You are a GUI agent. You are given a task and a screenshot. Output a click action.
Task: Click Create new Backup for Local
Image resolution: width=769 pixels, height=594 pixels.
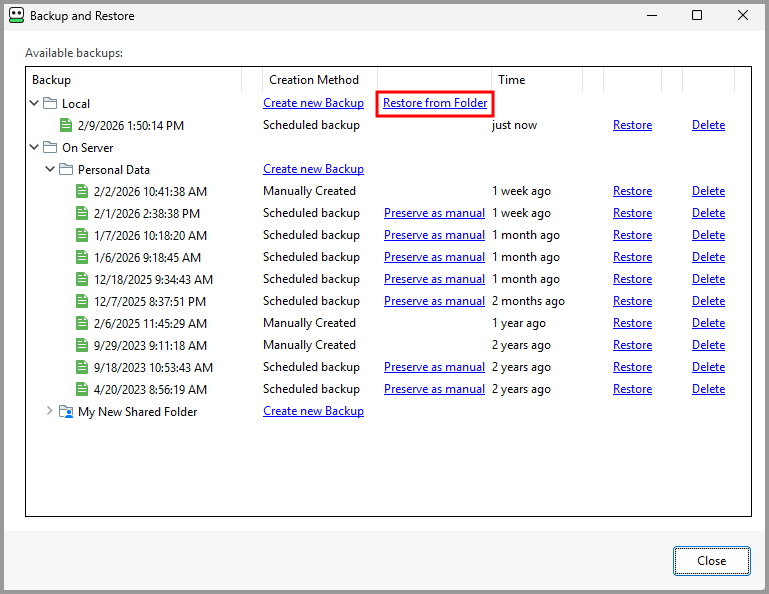click(313, 103)
